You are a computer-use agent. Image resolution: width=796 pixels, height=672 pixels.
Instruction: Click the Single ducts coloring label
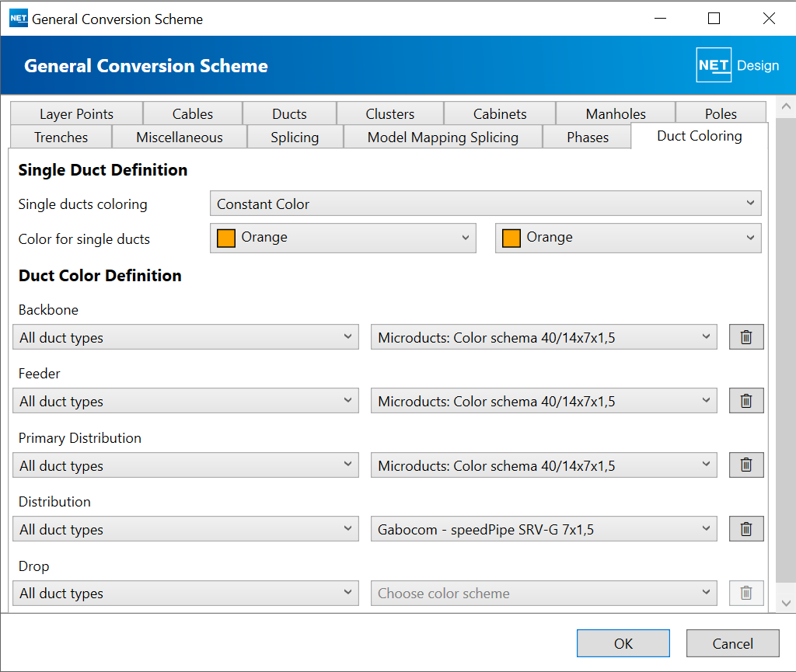tap(82, 204)
